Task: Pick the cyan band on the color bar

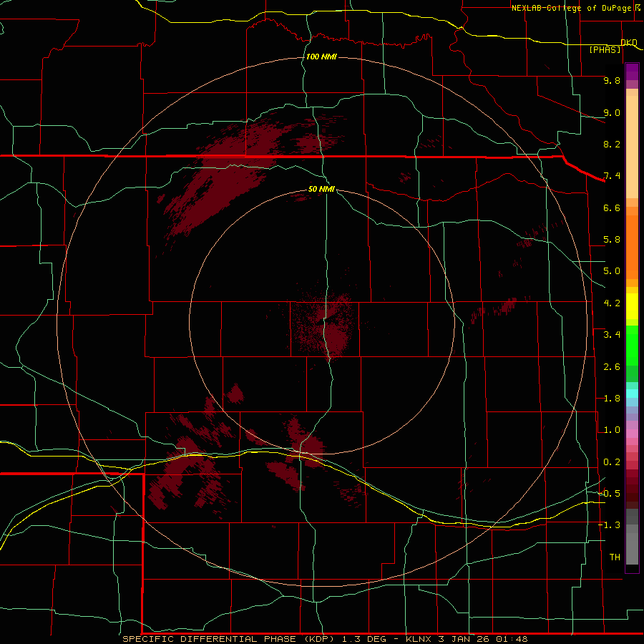Action: point(632,394)
